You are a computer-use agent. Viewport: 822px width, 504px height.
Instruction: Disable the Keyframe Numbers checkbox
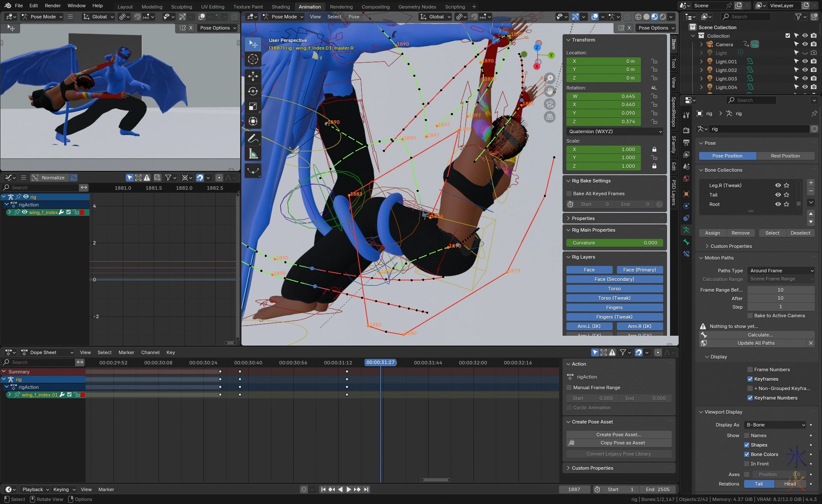[750, 398]
